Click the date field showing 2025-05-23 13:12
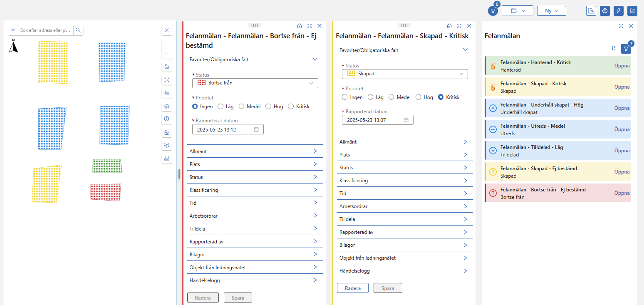 (x=228, y=129)
